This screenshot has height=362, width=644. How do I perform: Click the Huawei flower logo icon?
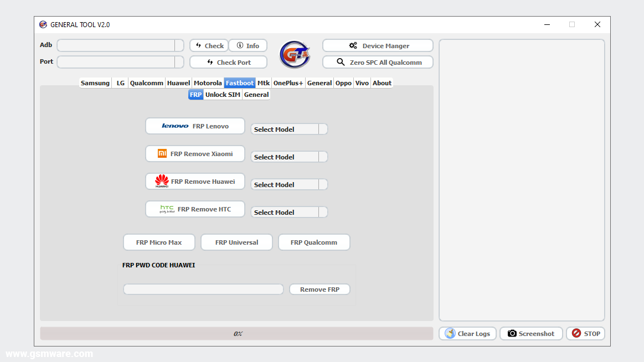point(162,180)
